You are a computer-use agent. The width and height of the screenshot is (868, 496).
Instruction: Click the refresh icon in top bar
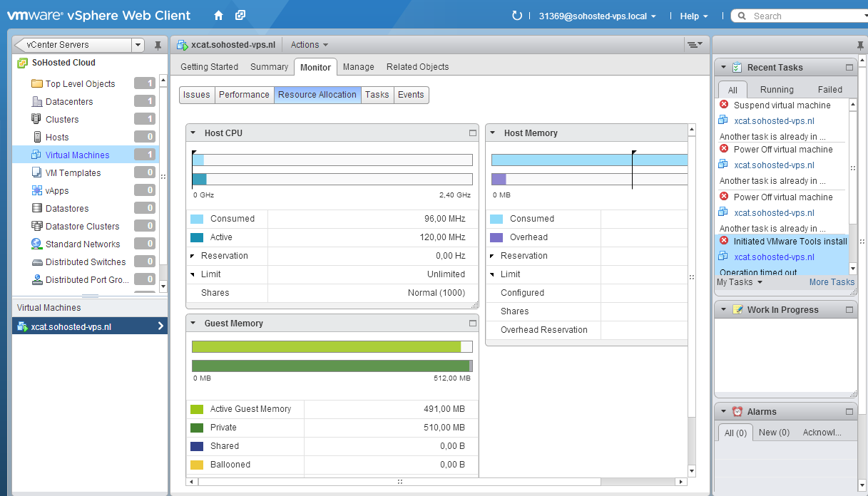(517, 16)
